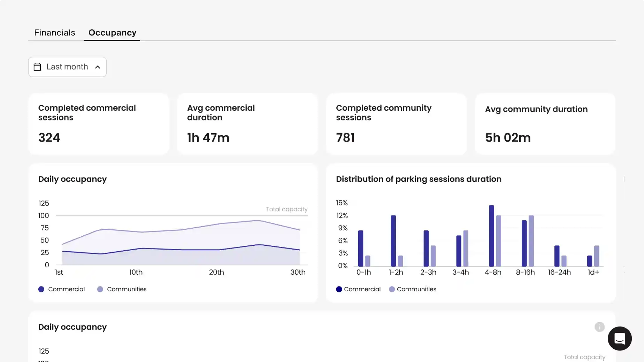Click the 1-2h commercial bar in distribution chart

(393, 241)
